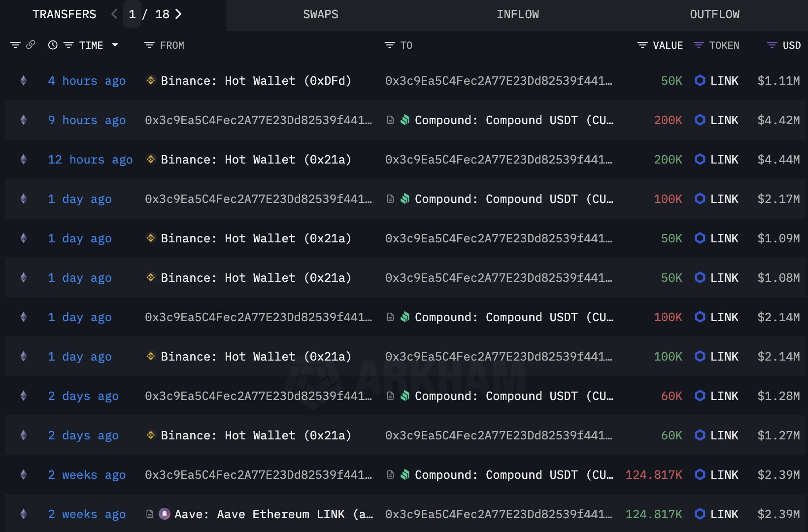Select the $4.42M USD amount
This screenshot has width=808, height=532.
coord(778,120)
